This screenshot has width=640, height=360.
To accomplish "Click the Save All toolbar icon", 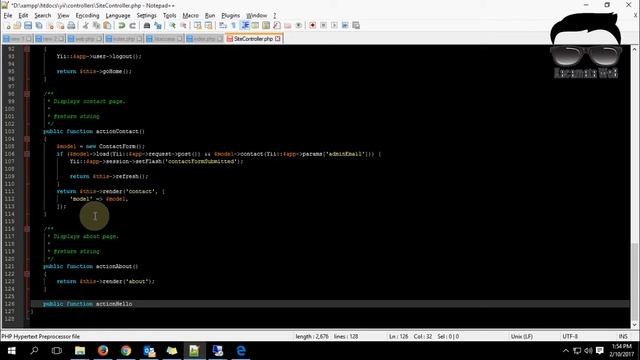I will (39, 25).
